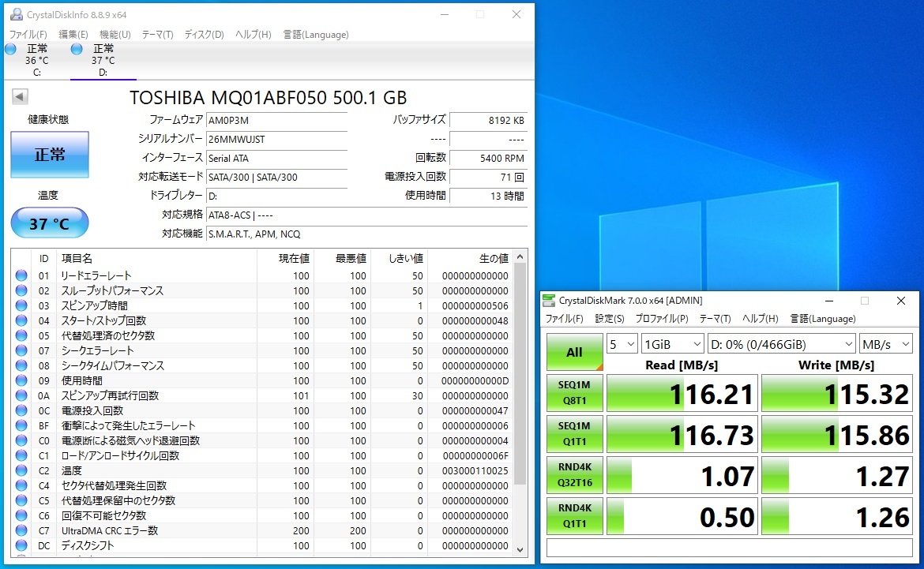This screenshot has height=569, width=924.
Task: Click status circle of ID C5 row
Action: (21, 500)
